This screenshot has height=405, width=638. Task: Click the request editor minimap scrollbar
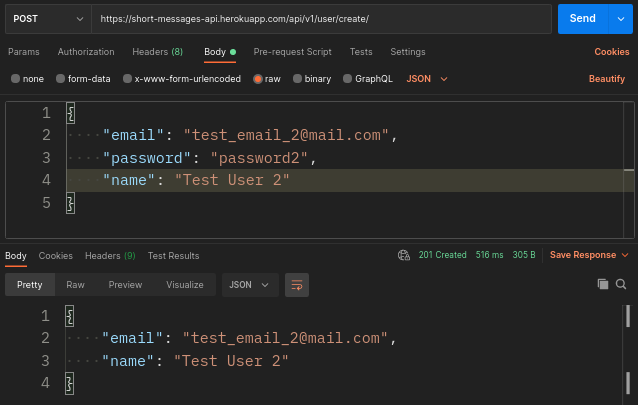tap(629, 170)
